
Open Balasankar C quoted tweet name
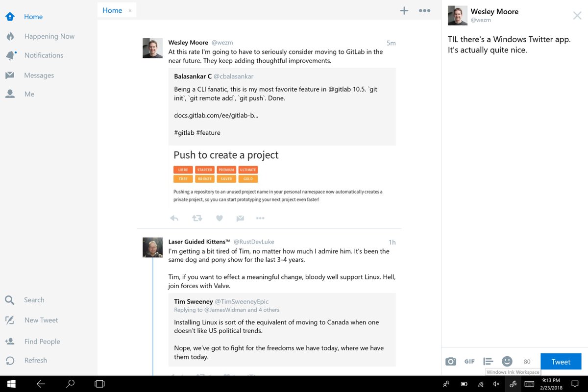point(193,76)
